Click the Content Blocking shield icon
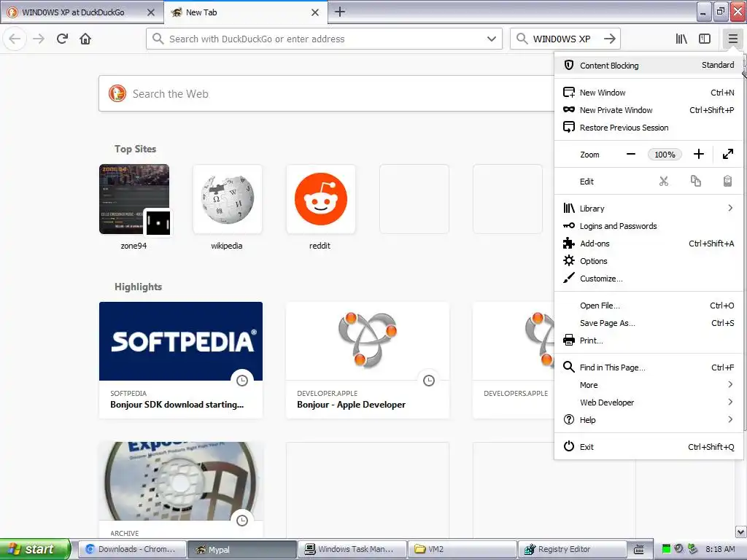The width and height of the screenshot is (747, 560). click(x=569, y=65)
